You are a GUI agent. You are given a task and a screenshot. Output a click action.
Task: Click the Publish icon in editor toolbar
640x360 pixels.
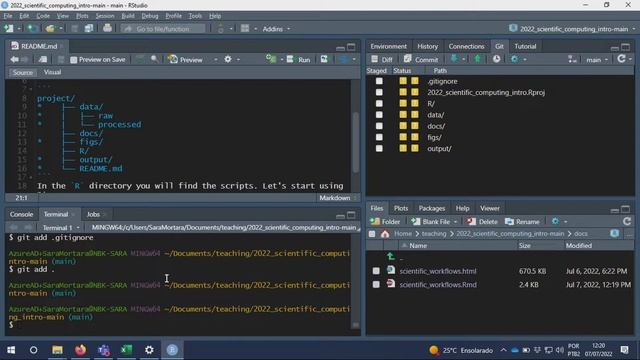[344, 60]
